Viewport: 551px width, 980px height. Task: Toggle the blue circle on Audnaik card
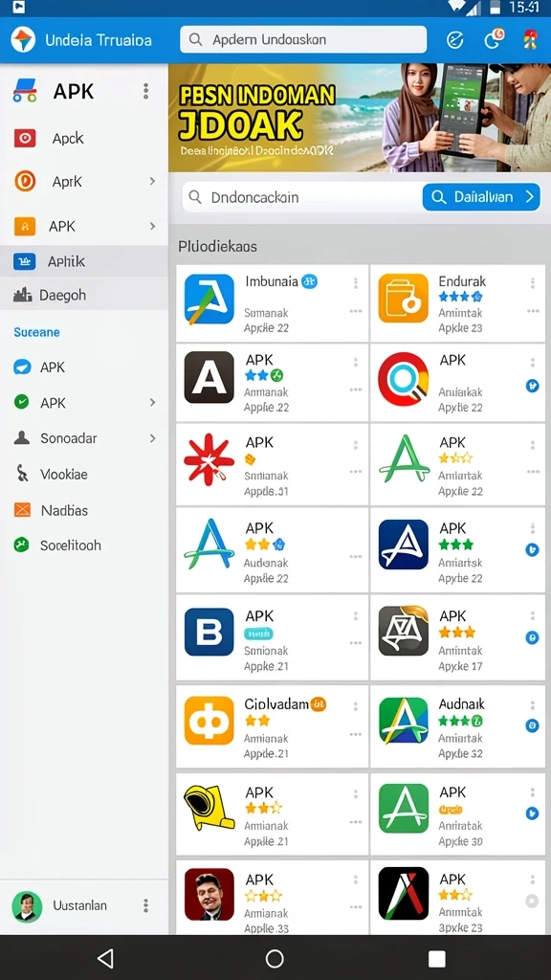[x=532, y=725]
